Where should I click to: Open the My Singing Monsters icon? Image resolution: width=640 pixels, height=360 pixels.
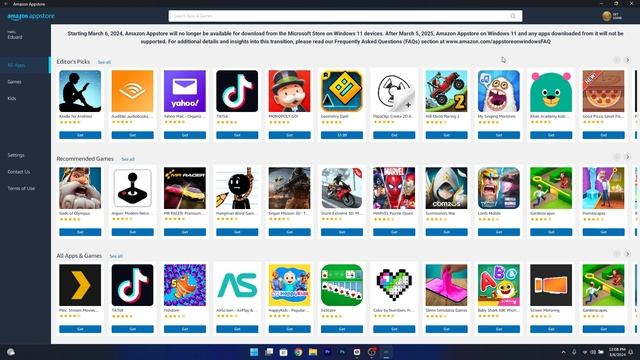click(x=499, y=91)
